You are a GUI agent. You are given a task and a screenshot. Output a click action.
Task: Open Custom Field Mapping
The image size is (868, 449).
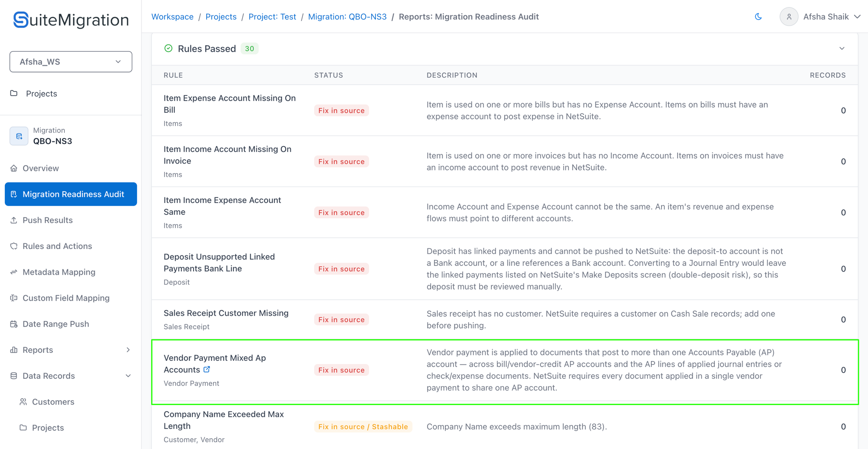pyautogui.click(x=66, y=298)
